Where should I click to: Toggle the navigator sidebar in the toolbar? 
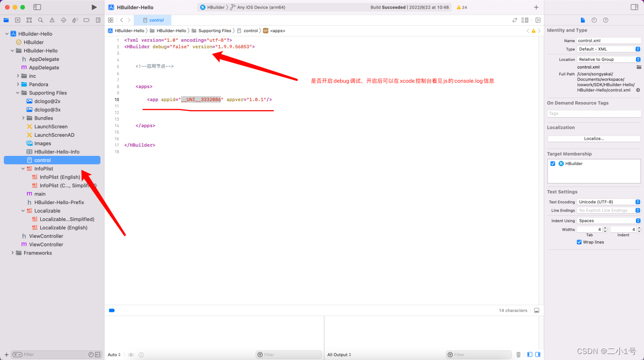pyautogui.click(x=37, y=7)
